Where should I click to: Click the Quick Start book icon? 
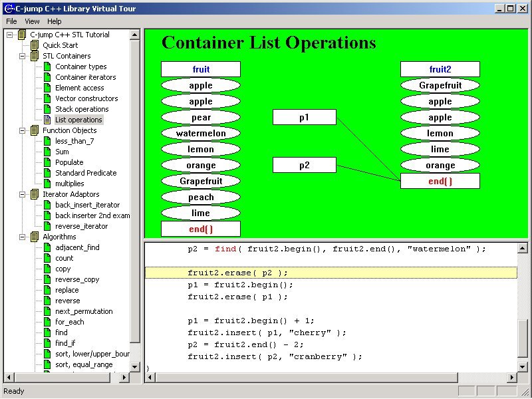pyautogui.click(x=35, y=45)
